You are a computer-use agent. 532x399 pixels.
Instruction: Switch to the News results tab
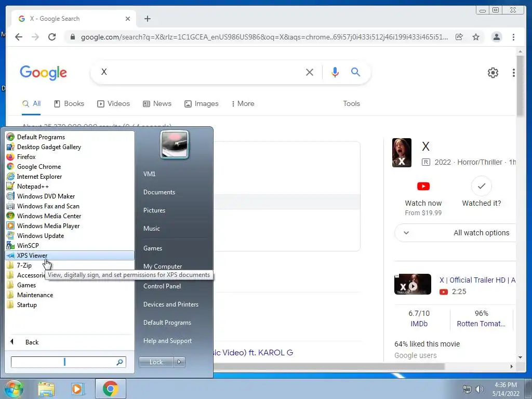coord(157,103)
